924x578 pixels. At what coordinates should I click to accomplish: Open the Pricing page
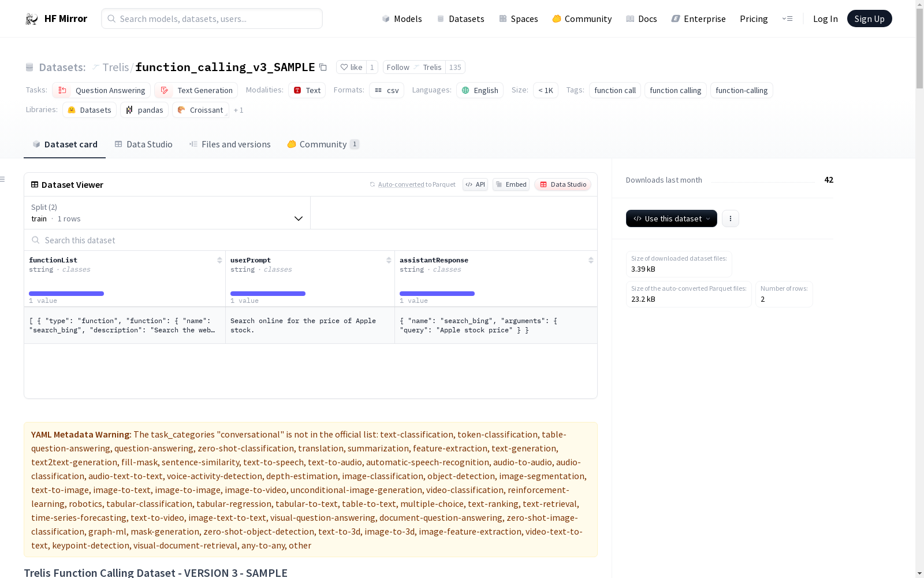pos(754,19)
